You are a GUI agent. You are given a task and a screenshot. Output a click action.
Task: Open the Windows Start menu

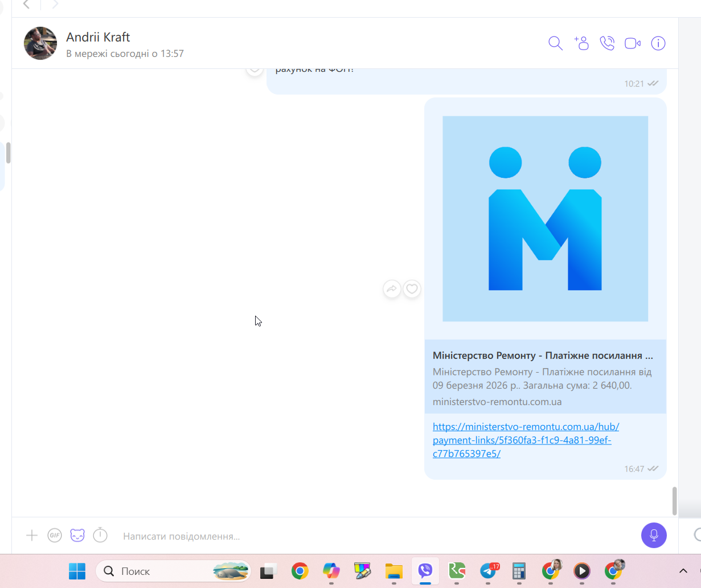[77, 571]
